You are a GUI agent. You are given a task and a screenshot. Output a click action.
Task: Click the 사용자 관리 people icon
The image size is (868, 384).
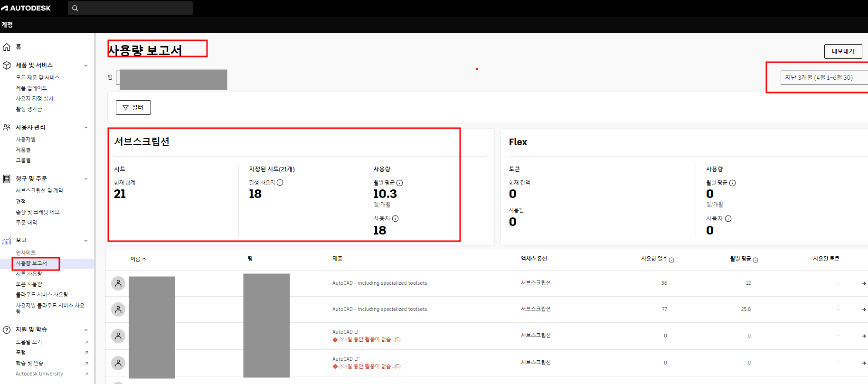(x=7, y=127)
